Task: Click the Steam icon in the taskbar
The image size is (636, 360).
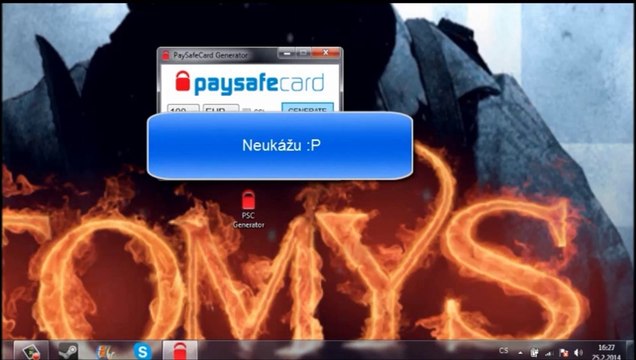Action: point(68,351)
